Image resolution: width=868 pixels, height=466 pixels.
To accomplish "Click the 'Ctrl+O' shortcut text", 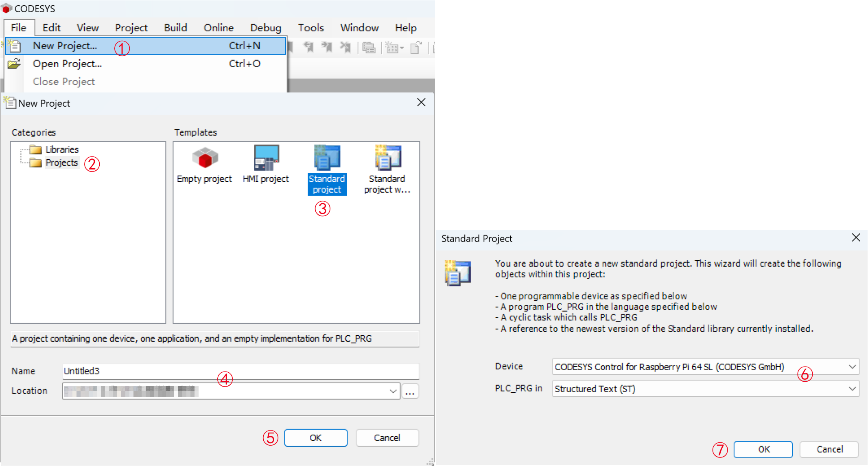I will pos(244,64).
